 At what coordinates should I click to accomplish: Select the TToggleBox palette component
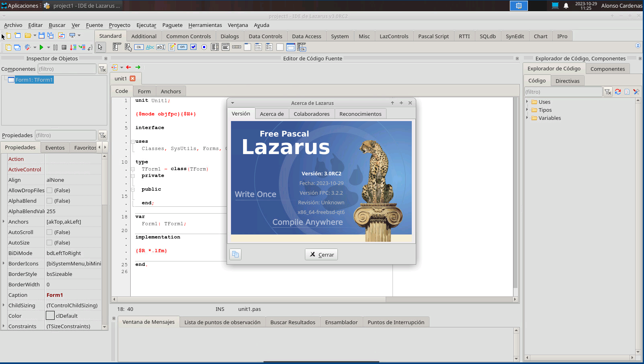click(x=182, y=47)
